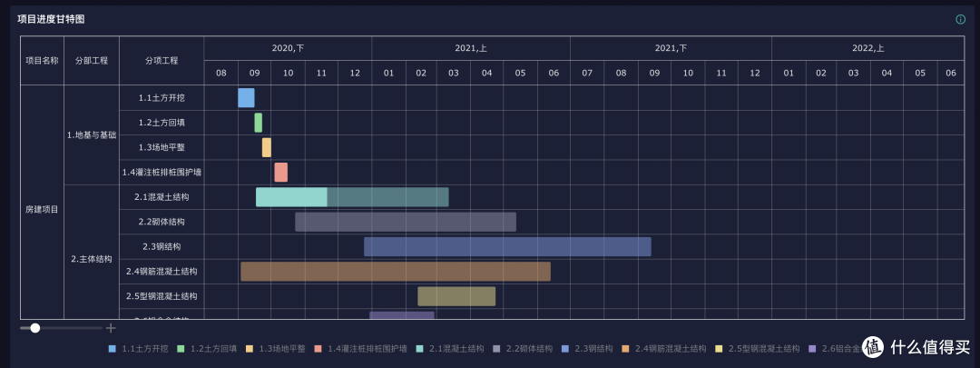Viewport: 980px width, 368px height.
Task: Click the 项目名称 column header
Action: pos(42,61)
